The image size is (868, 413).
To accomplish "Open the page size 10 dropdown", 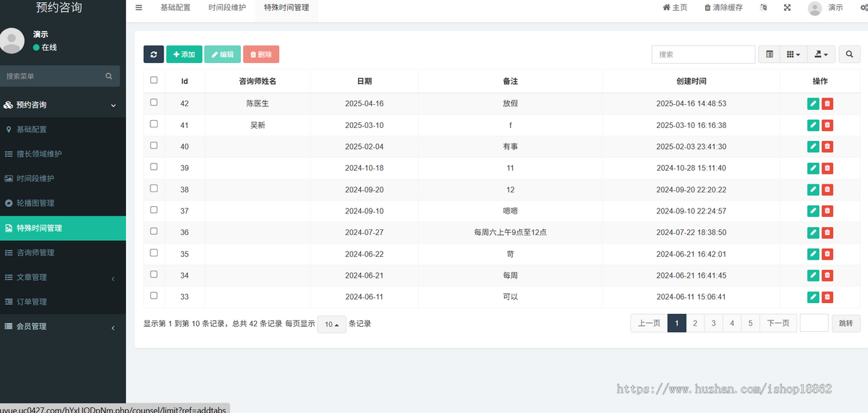I will (332, 324).
